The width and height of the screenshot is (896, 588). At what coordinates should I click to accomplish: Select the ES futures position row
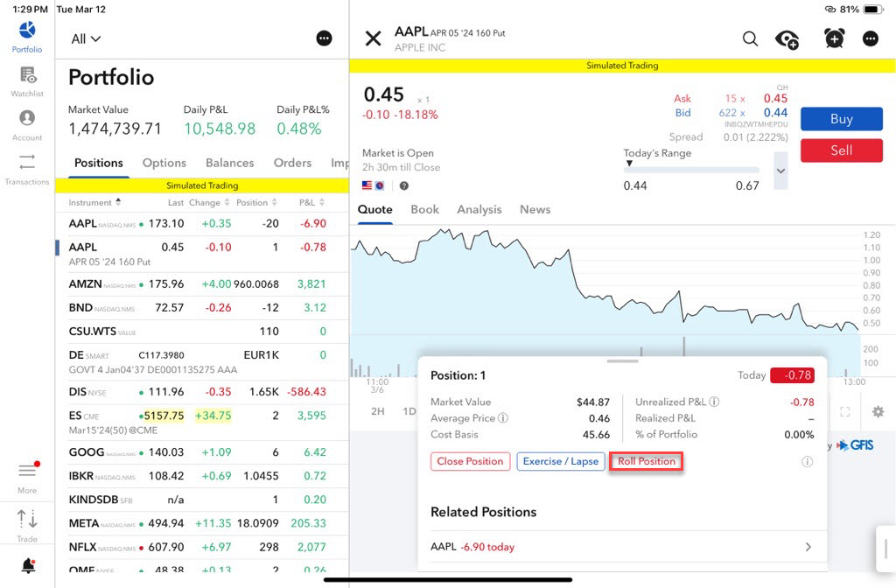click(x=202, y=423)
